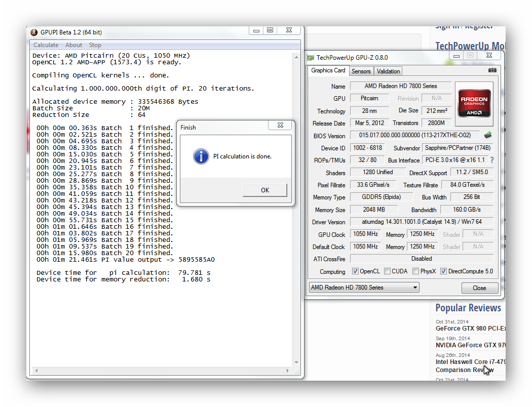This screenshot has width=532, height=407.
Task: Switch to the Sensors tab
Action: (x=361, y=71)
